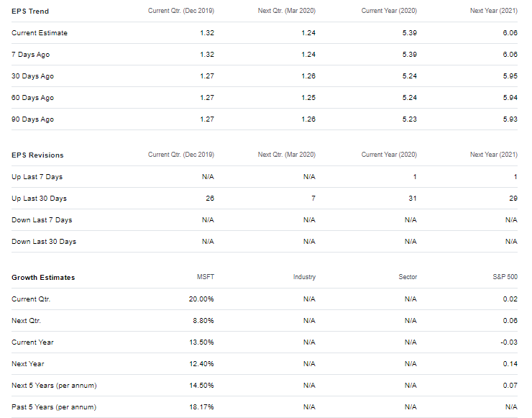Click Past 5 Years 18.17% value
The image size is (532, 418).
coord(201,407)
